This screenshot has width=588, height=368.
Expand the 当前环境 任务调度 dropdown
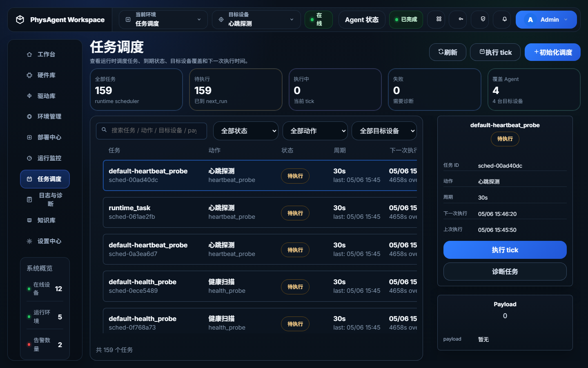[x=163, y=20]
